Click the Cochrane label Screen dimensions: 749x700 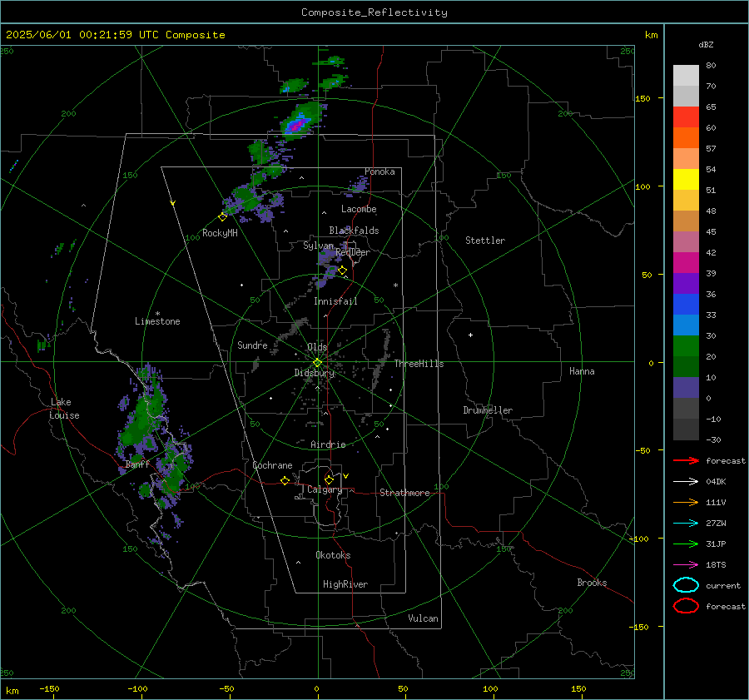tap(272, 465)
